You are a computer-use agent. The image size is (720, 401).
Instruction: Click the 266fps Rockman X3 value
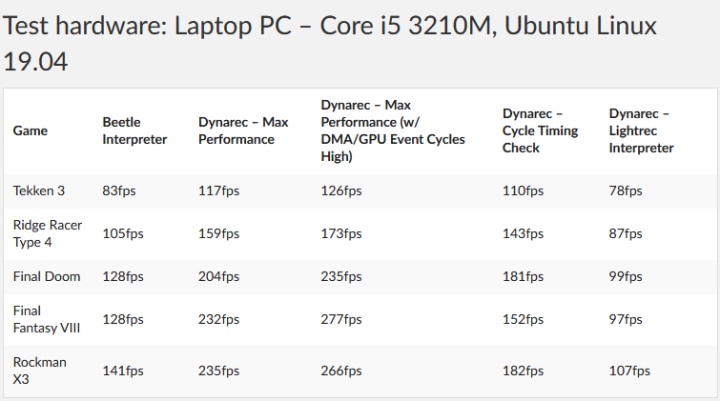pyautogui.click(x=341, y=371)
